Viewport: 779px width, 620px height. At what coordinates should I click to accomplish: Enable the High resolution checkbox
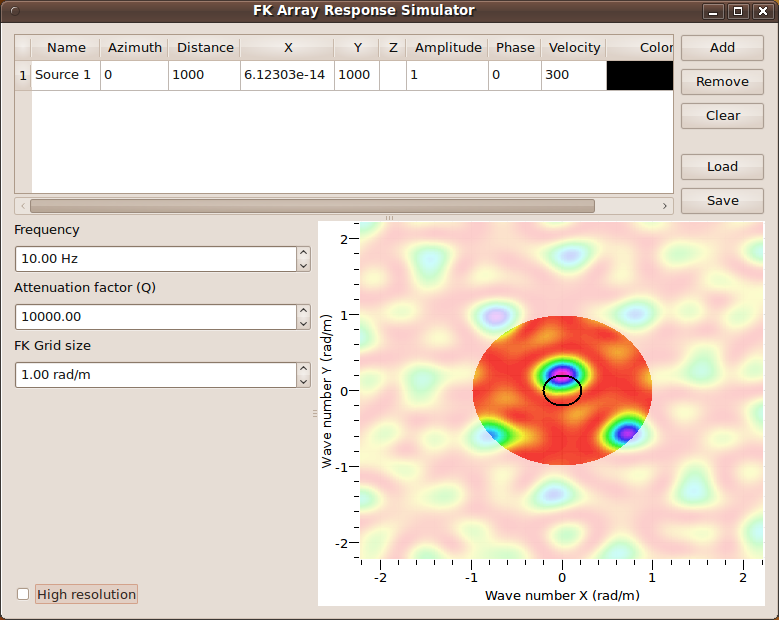[x=23, y=595]
